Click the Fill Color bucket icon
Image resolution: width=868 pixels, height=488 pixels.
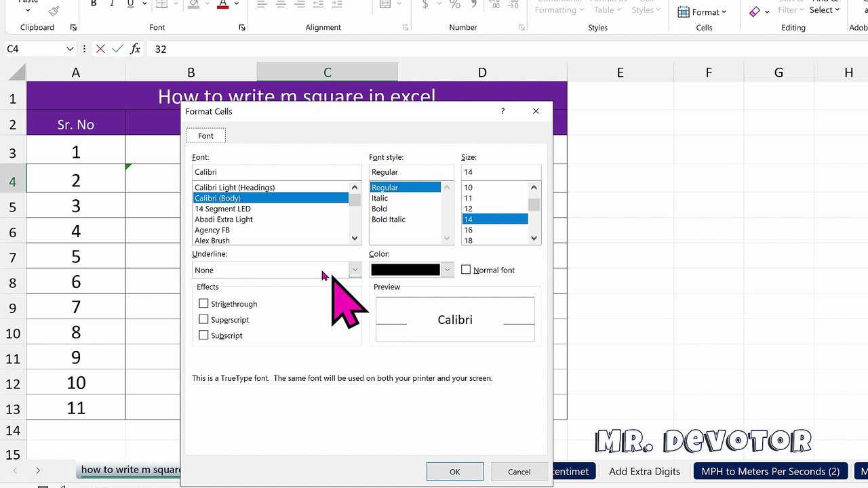[x=194, y=4]
